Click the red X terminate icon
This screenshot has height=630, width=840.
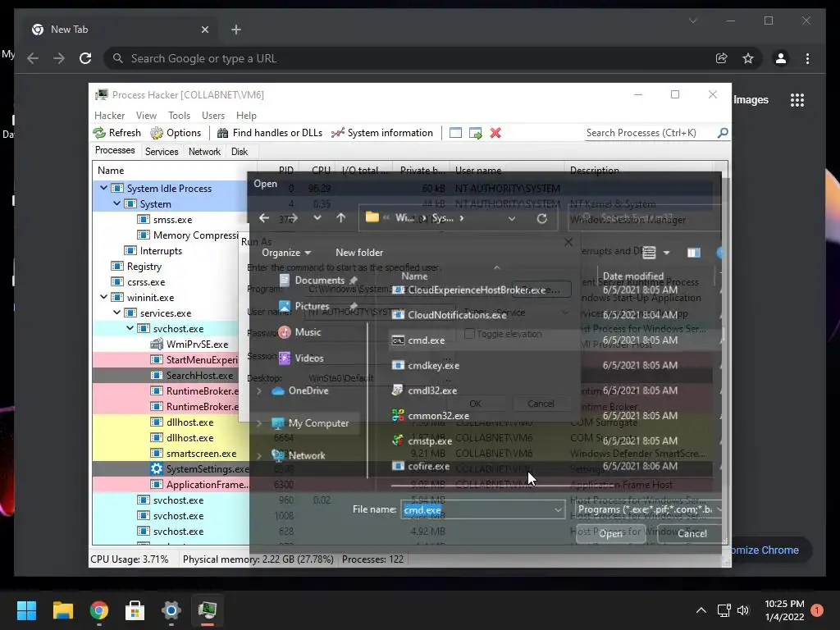pos(495,133)
